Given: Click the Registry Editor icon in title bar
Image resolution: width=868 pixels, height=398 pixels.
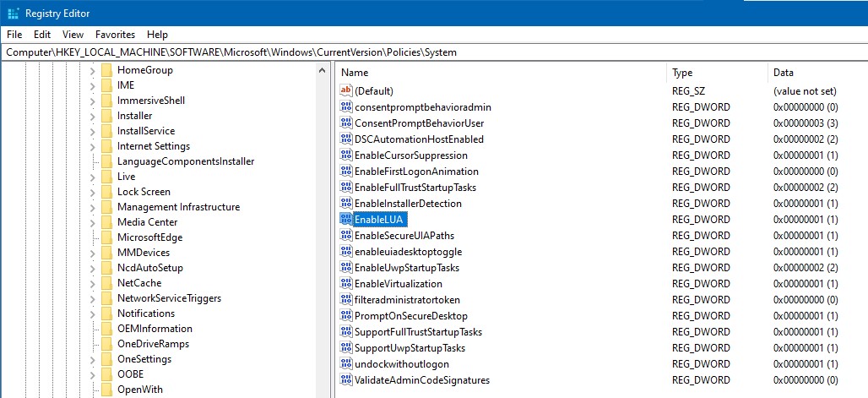Looking at the screenshot, I should [x=13, y=14].
